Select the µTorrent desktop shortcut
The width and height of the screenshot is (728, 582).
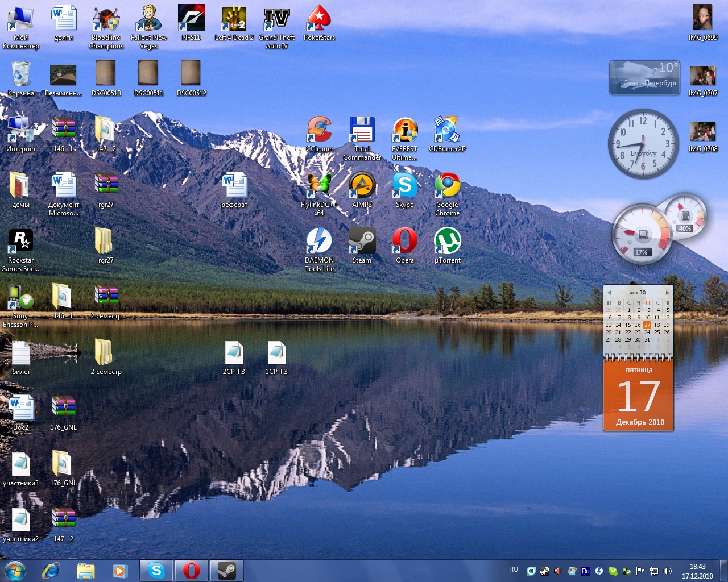tap(447, 246)
